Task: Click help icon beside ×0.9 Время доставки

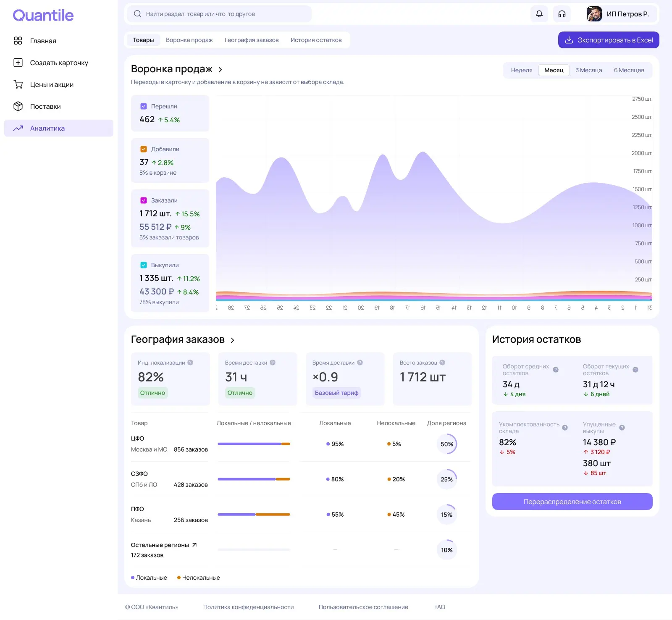Action: (x=360, y=363)
